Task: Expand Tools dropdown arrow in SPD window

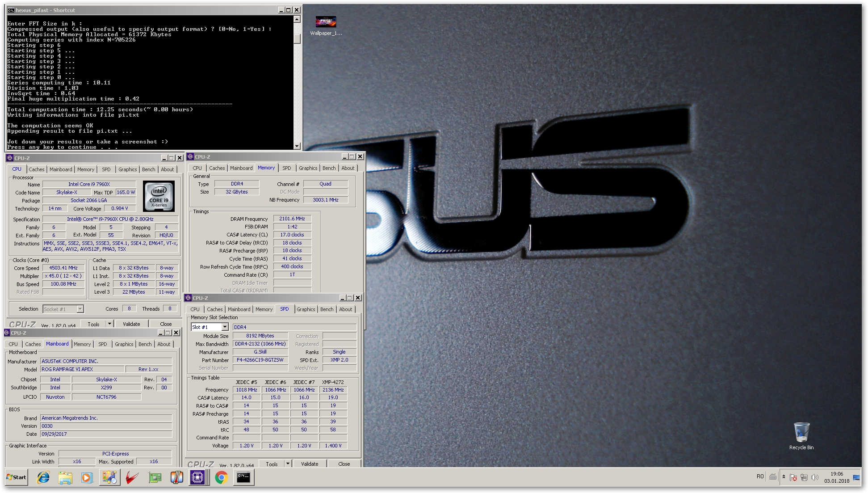Action: point(288,464)
